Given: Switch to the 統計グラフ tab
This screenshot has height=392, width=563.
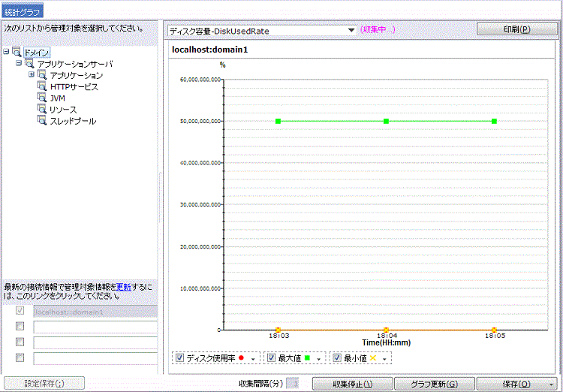Looking at the screenshot, I should pyautogui.click(x=23, y=11).
